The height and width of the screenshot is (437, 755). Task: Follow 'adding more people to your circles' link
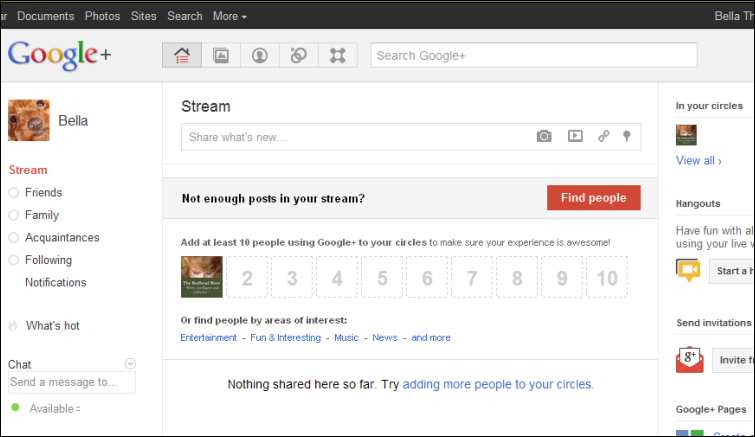pos(498,384)
